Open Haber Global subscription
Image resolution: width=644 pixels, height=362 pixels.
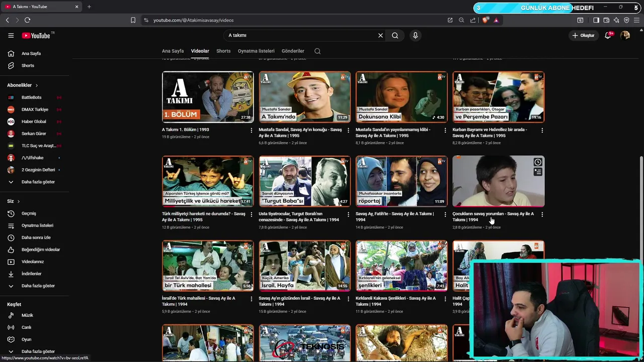34,121
